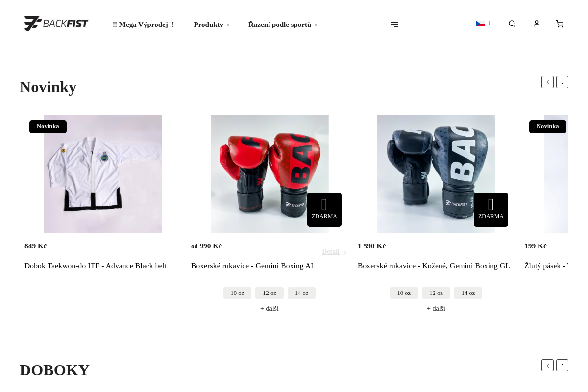Open the Czech flag language selector

click(x=483, y=24)
